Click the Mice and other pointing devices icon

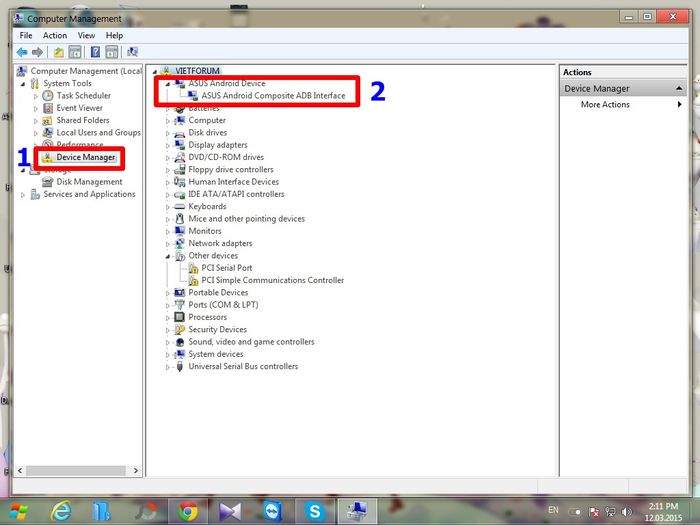(x=179, y=219)
